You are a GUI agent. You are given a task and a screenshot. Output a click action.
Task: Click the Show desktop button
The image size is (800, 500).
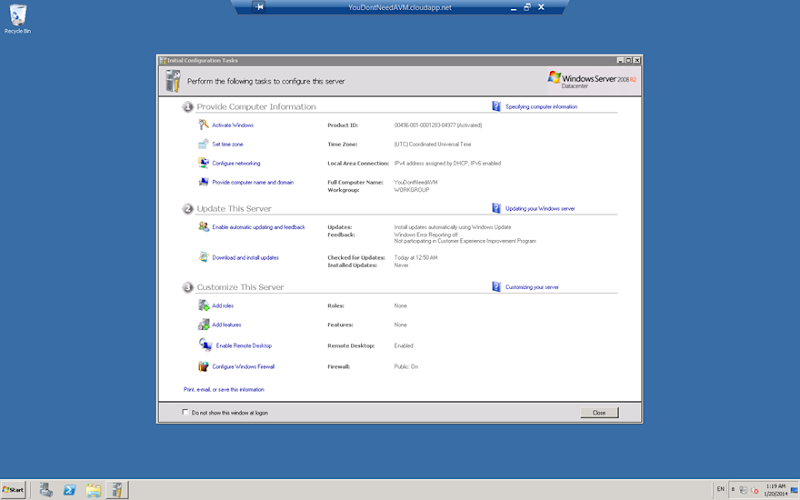tap(794, 490)
